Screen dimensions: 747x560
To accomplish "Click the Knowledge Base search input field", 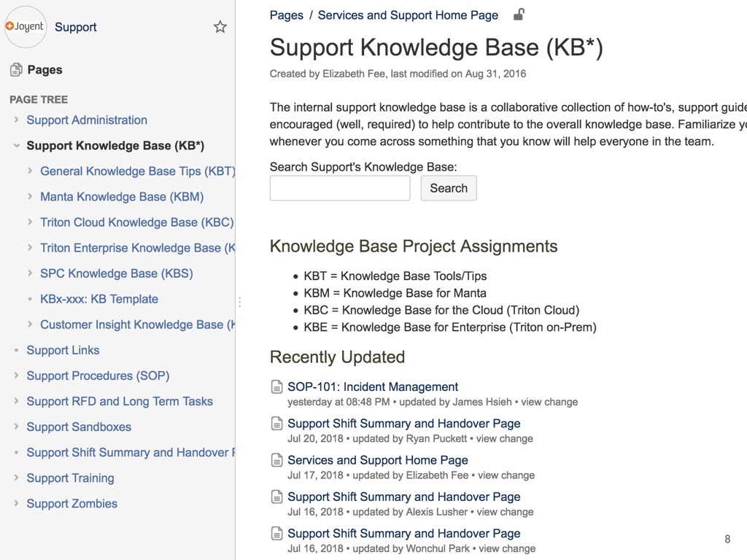I will point(340,188).
